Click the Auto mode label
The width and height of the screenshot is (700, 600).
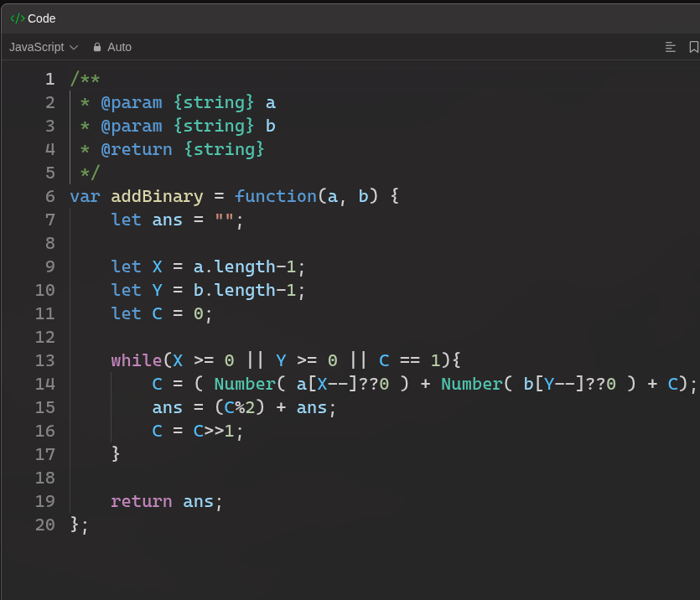pos(119,47)
